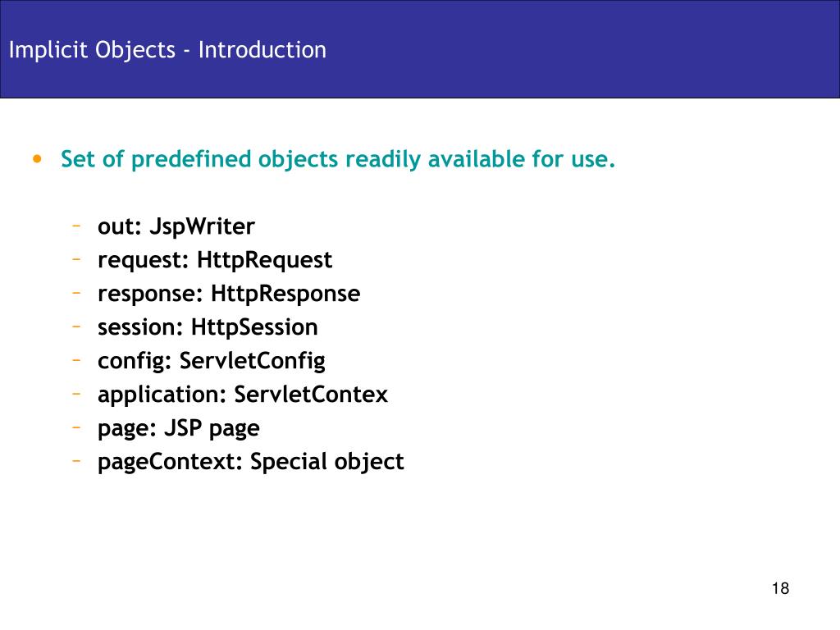
Task: Click the orange bullet point dot
Action: tap(37, 158)
